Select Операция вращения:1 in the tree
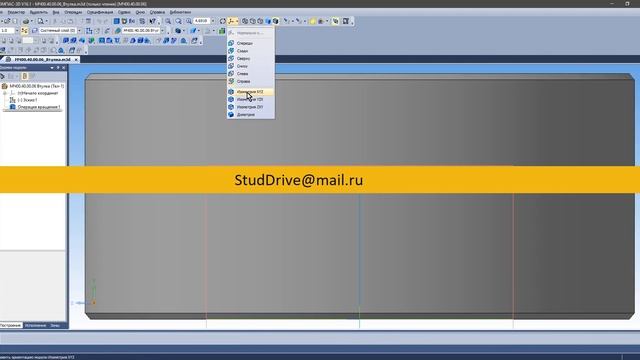 (39, 107)
